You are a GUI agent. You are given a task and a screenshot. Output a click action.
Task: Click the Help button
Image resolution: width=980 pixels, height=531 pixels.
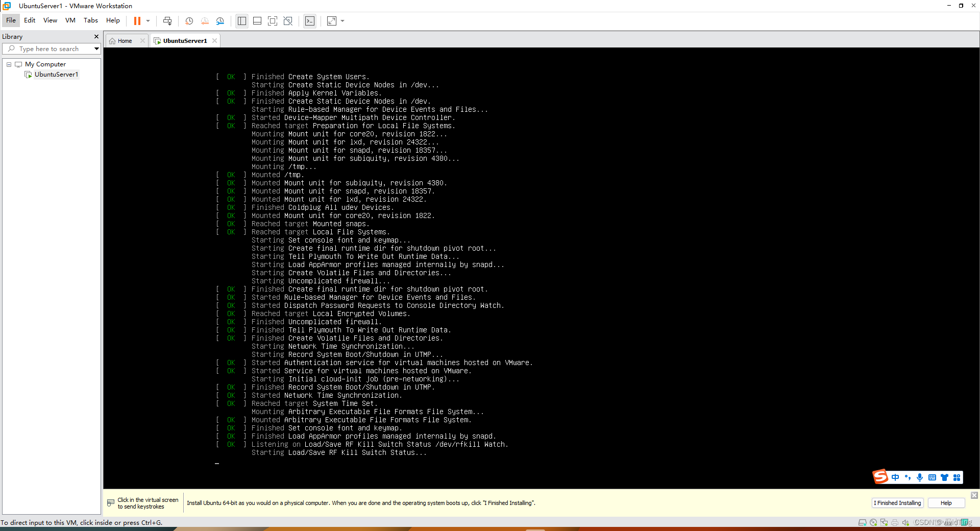click(x=945, y=503)
